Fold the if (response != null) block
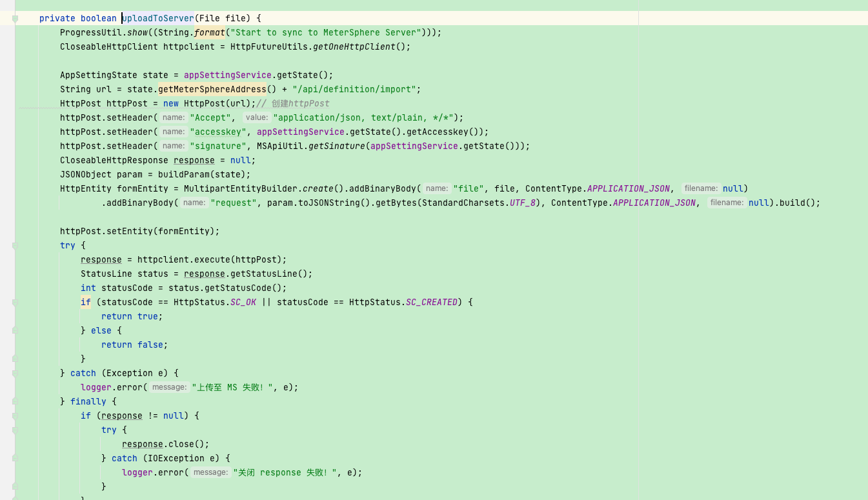Screen dimensions: 868x500 (x=15, y=415)
